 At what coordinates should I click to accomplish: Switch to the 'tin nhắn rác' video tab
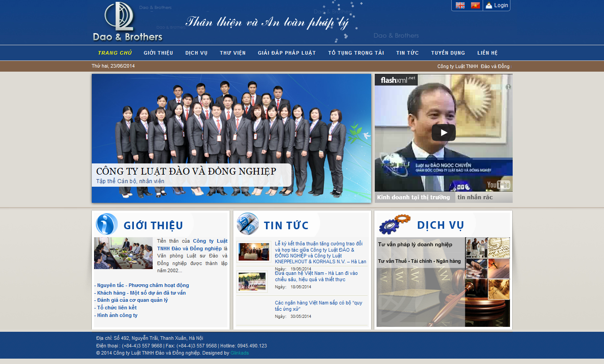click(x=475, y=197)
